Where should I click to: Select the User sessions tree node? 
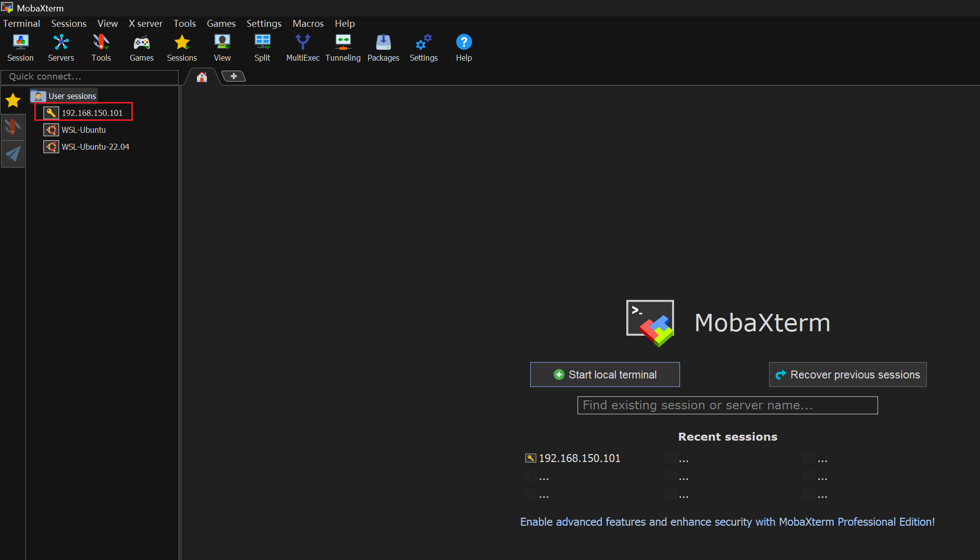click(72, 96)
